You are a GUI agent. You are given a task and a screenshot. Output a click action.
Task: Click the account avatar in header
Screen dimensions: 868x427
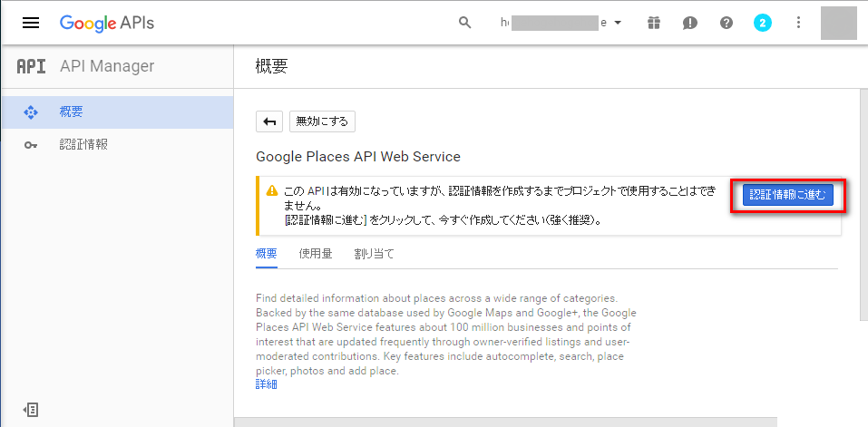pyautogui.click(x=838, y=23)
